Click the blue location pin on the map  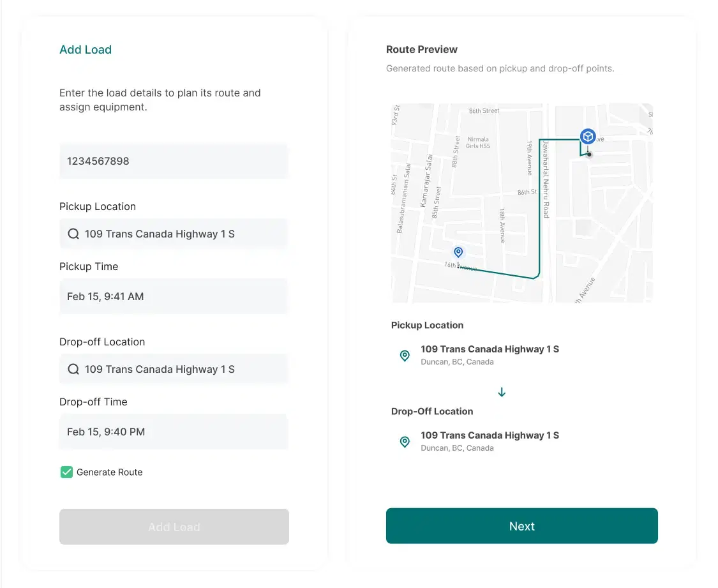pyautogui.click(x=458, y=252)
